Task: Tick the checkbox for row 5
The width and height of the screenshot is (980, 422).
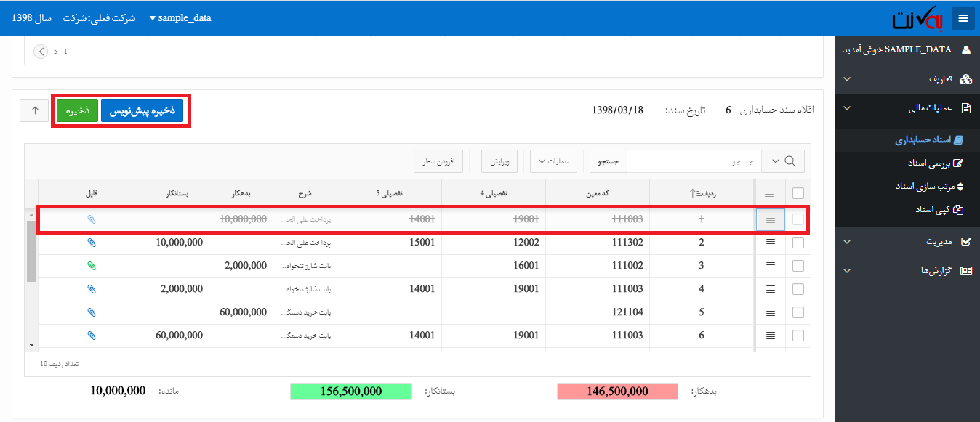Action: click(798, 312)
